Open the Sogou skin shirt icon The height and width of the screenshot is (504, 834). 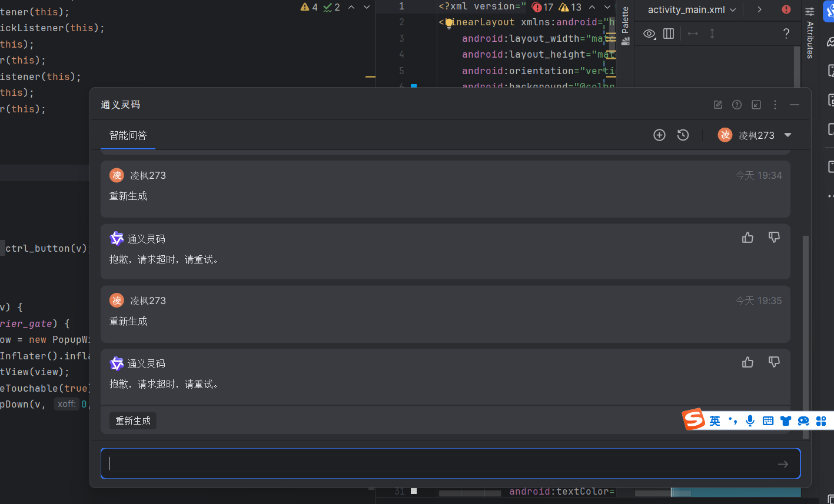click(x=786, y=420)
